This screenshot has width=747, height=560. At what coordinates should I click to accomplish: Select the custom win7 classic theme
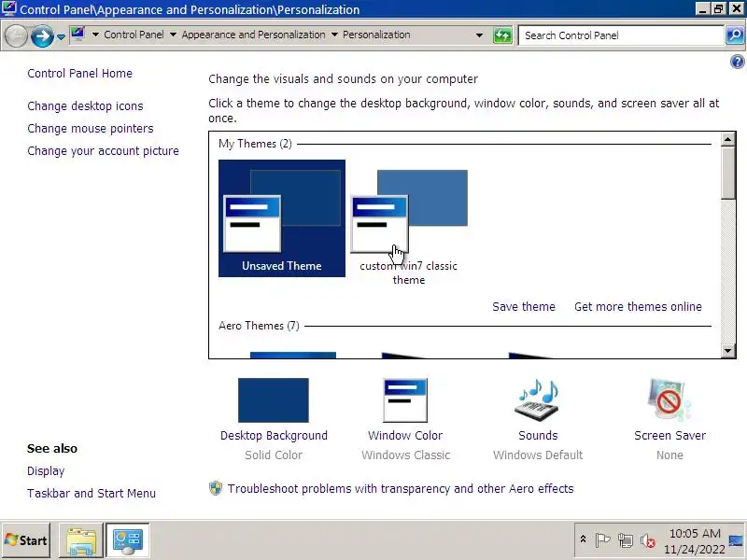coord(409,224)
